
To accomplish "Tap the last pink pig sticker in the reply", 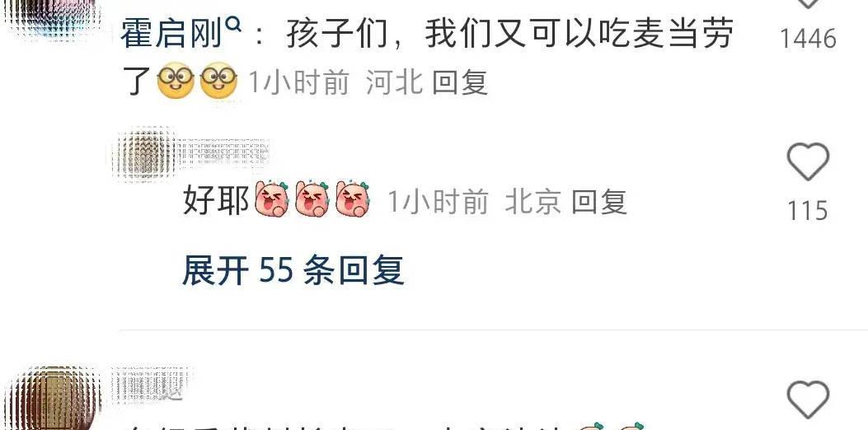I will (353, 199).
